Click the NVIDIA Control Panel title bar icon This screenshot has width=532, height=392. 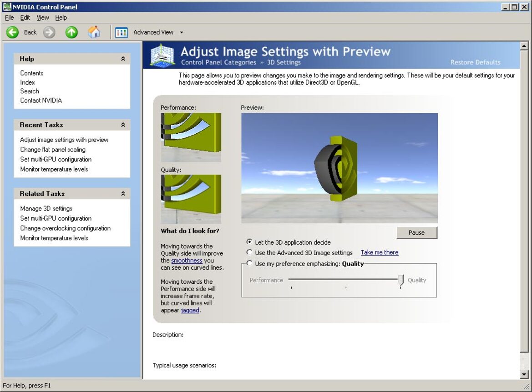[7, 6]
